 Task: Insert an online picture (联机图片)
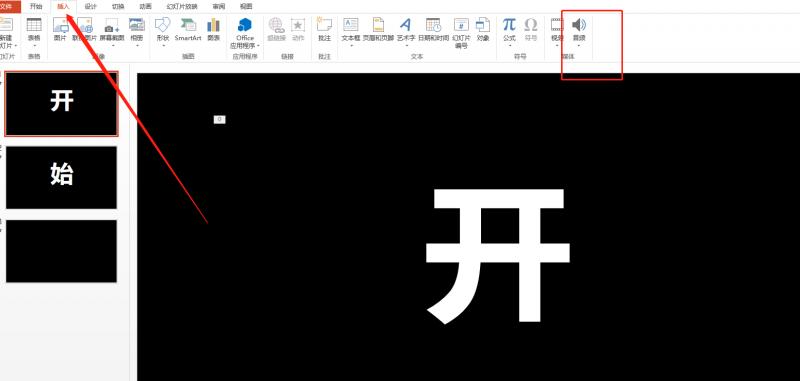pos(84,29)
